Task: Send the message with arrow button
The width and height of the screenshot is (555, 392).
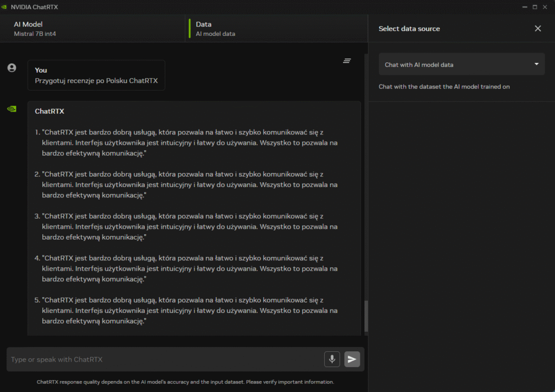Action: [x=352, y=359]
